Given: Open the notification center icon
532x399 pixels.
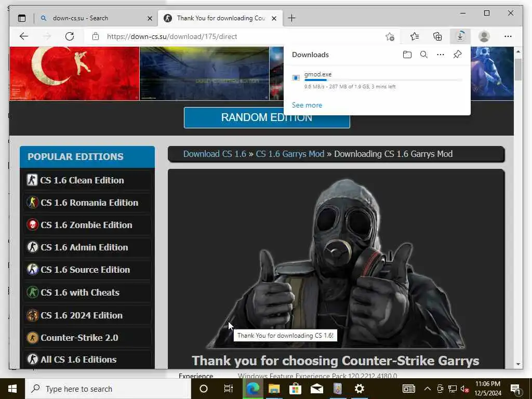Looking at the screenshot, I should point(516,389).
